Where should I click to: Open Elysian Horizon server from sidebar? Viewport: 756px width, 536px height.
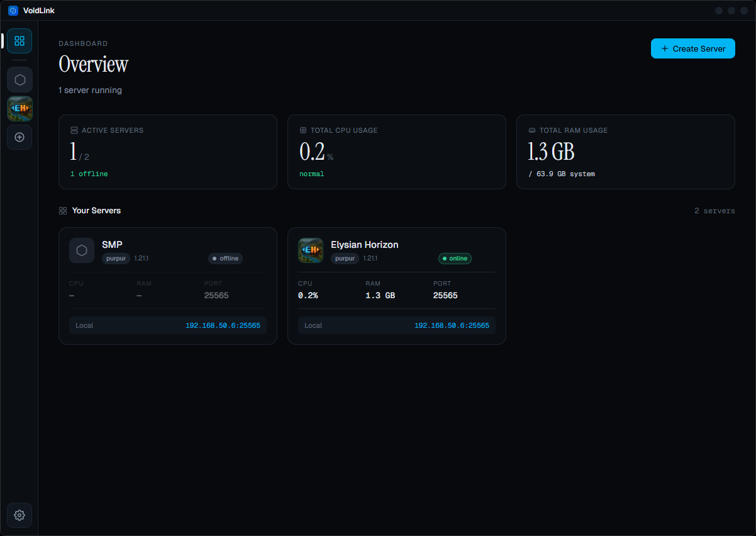click(x=19, y=109)
